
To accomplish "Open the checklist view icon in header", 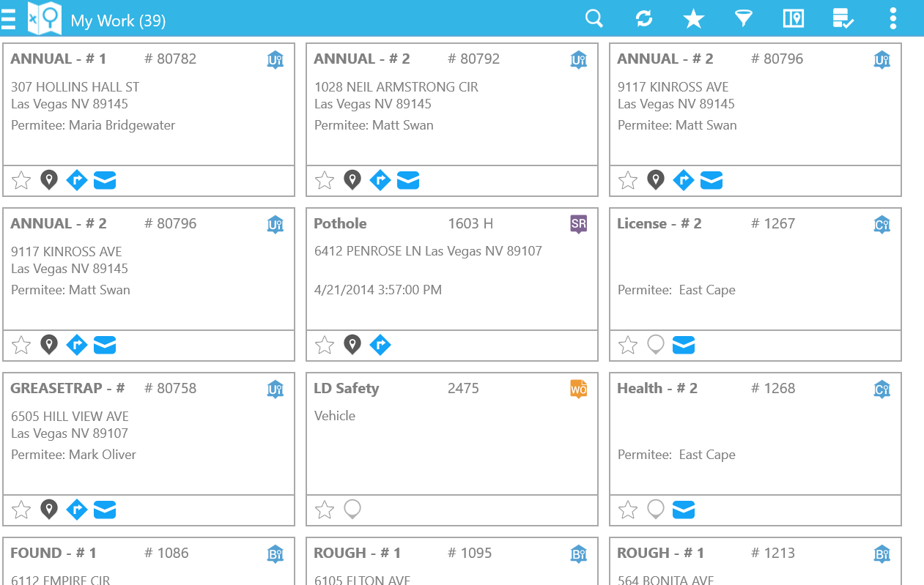I will (843, 18).
